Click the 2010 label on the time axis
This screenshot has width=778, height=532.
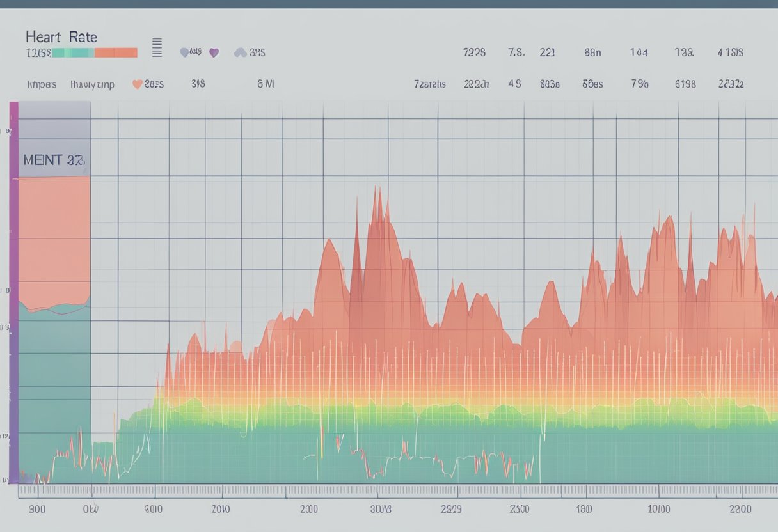click(220, 510)
